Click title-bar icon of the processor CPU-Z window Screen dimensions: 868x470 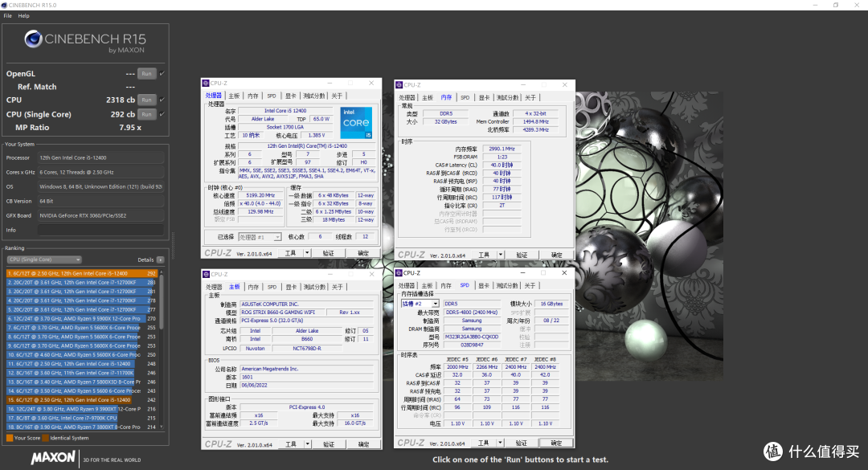(x=206, y=83)
